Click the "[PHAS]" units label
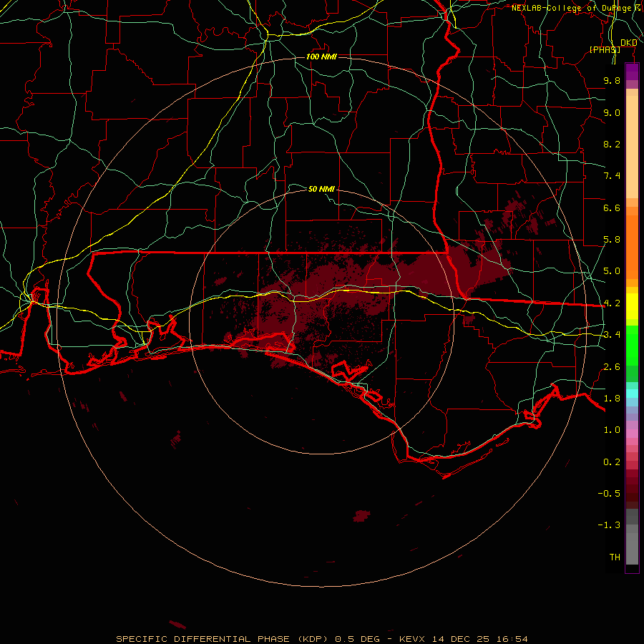 605,49
